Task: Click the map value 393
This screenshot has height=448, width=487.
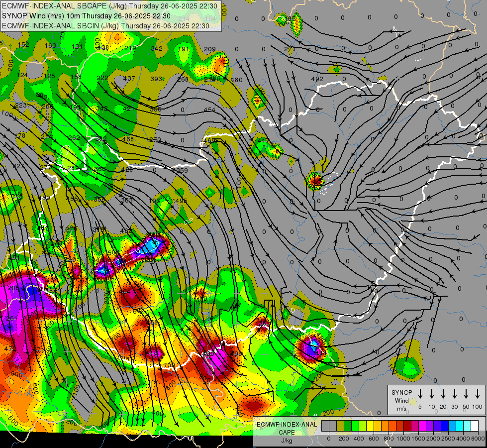Action: [156, 79]
